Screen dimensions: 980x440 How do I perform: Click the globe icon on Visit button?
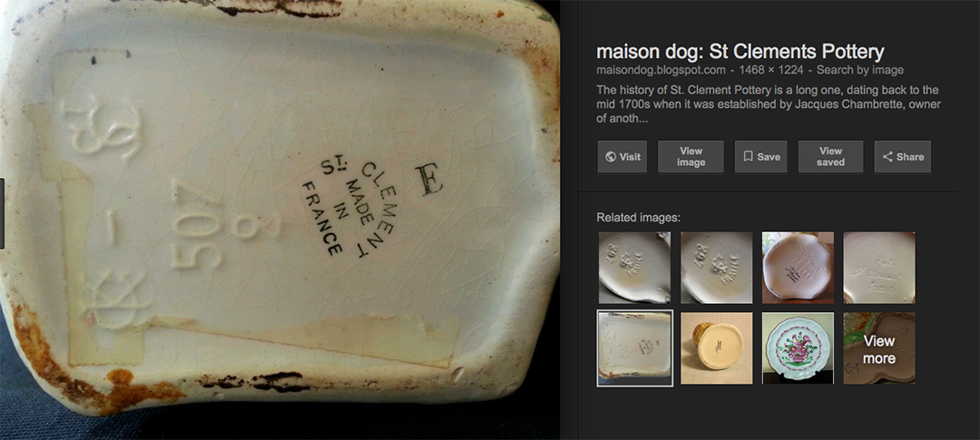click(611, 157)
